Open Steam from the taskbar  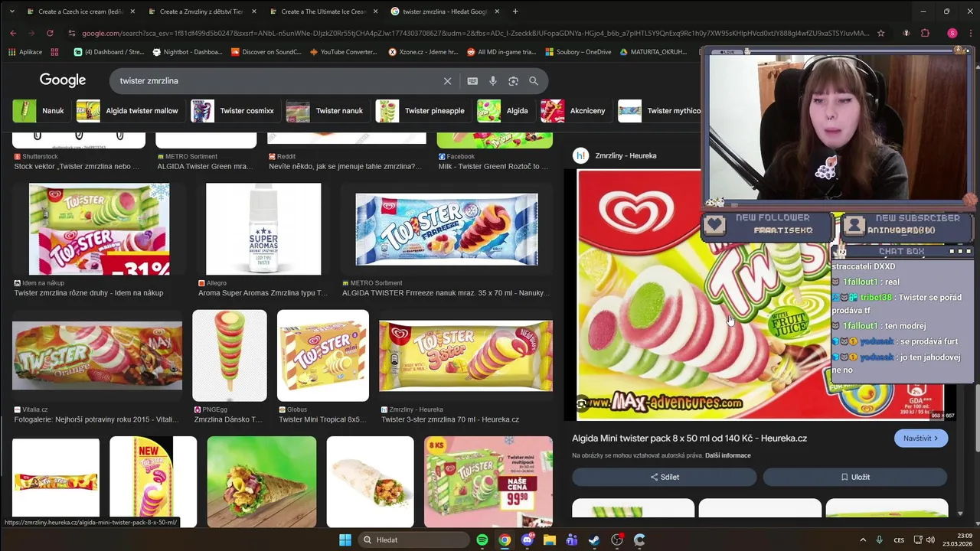pos(594,540)
